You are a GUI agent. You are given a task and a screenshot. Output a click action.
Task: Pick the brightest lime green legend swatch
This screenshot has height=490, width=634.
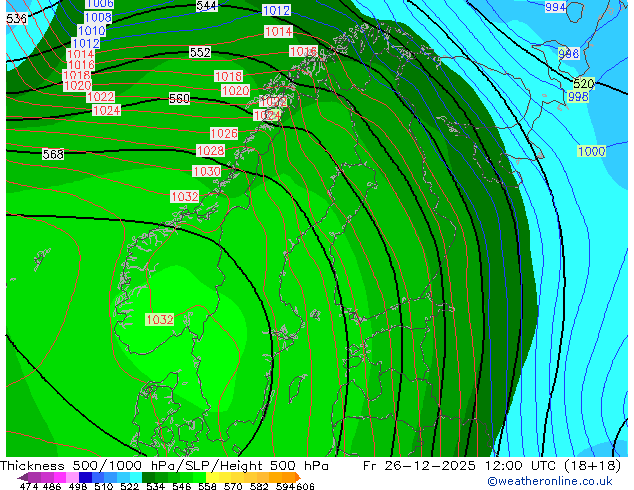[x=200, y=477]
